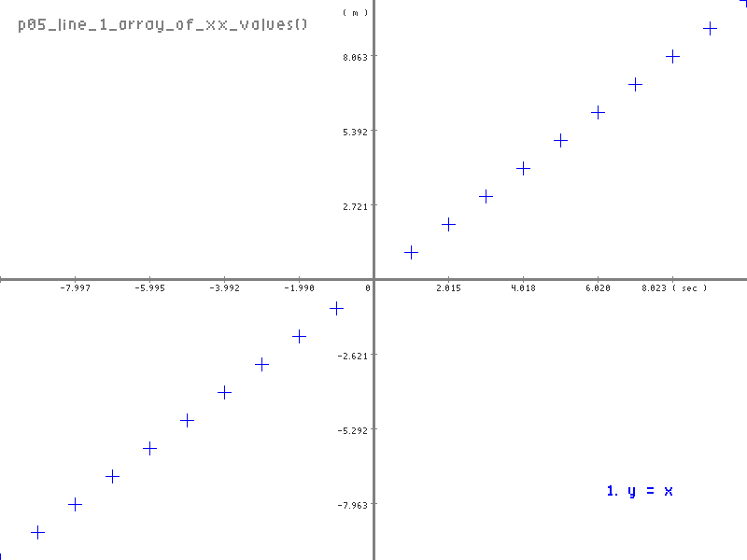Screen dimensions: 747x560
Task: Select the data point marker below x tick -7.997
Action: [x=76, y=505]
